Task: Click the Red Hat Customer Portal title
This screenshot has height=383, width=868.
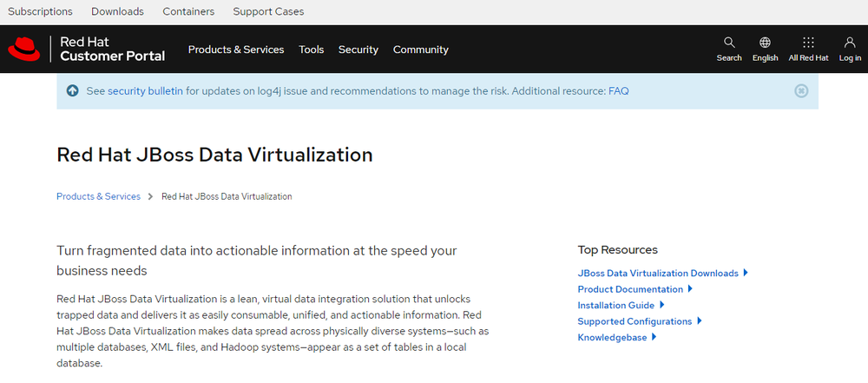Action: point(112,49)
